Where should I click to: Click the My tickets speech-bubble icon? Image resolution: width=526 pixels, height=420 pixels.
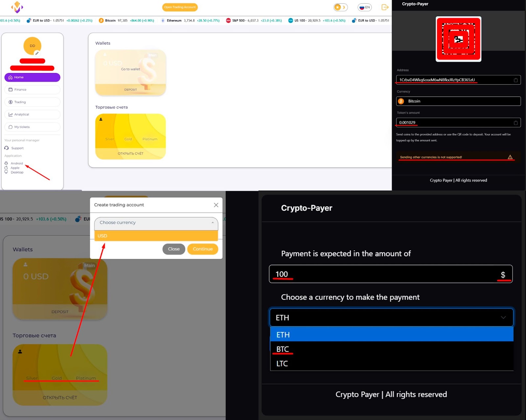click(x=11, y=127)
